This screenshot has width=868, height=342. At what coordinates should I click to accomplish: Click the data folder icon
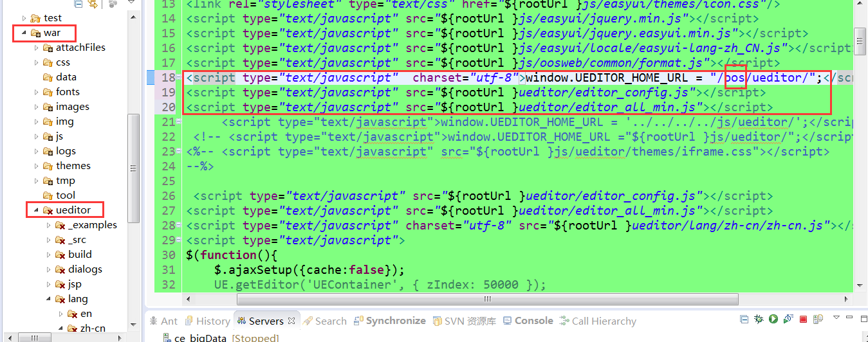pyautogui.click(x=48, y=77)
